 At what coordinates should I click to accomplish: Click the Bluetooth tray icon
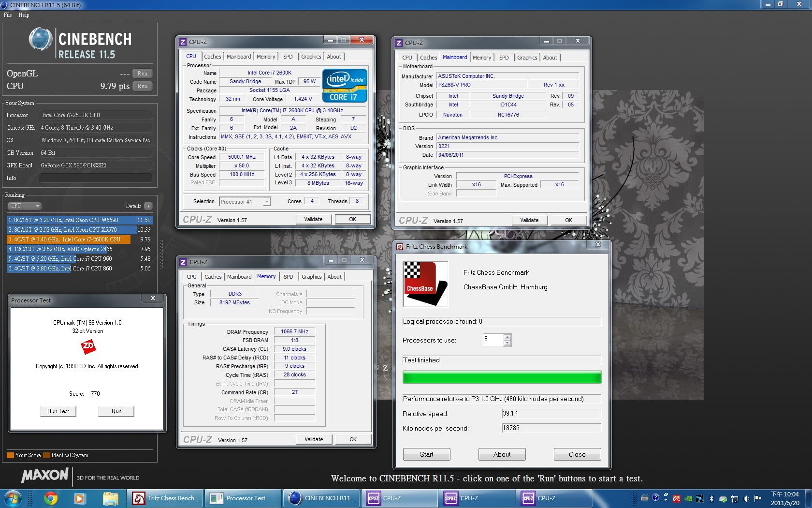(x=711, y=498)
